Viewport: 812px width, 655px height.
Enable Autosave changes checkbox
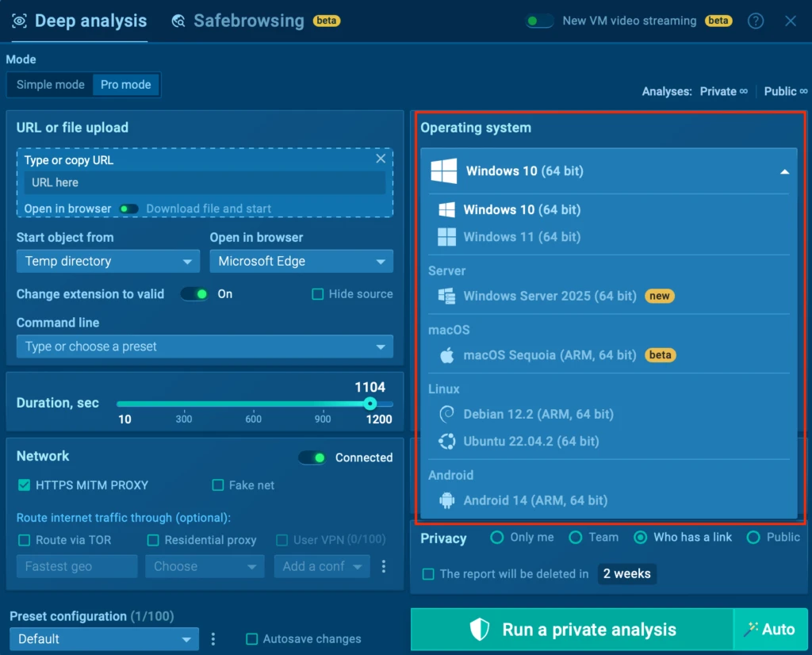[251, 639]
